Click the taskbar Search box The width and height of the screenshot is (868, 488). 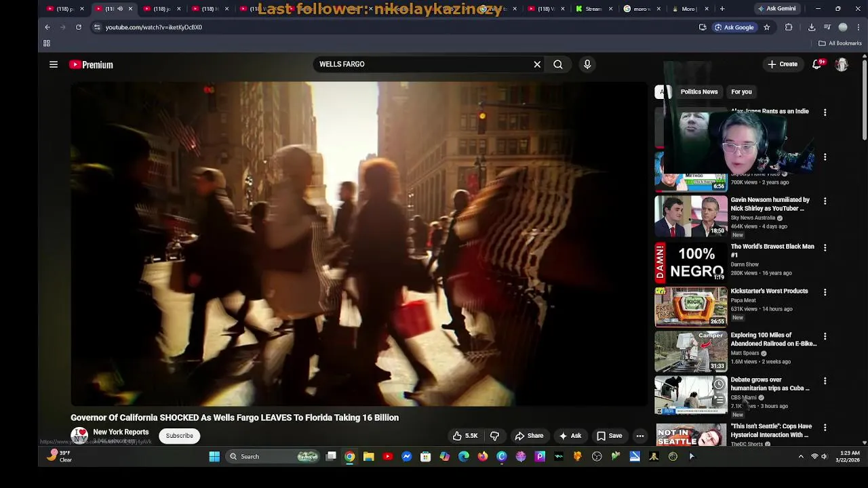tap(273, 457)
